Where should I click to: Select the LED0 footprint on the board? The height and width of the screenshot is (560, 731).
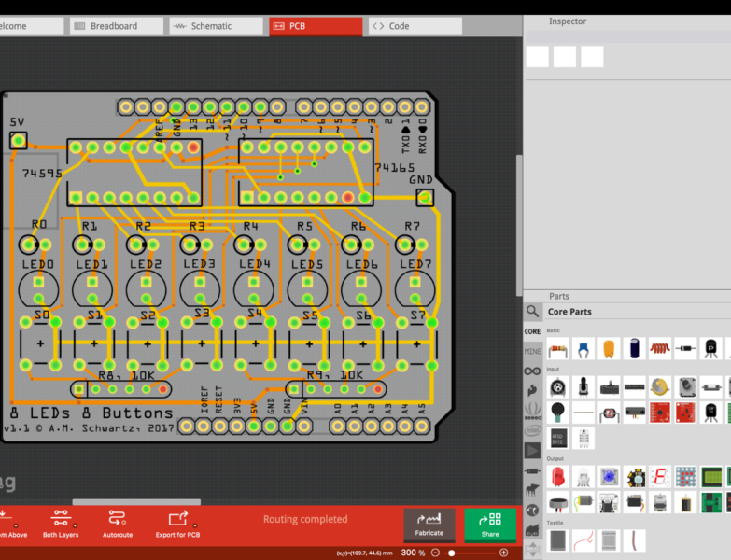point(38,289)
